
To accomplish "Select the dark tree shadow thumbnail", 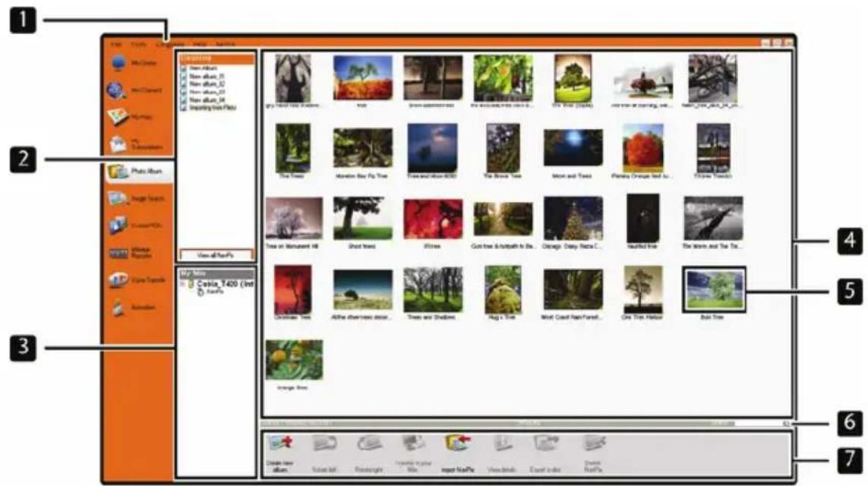I will 293,78.
